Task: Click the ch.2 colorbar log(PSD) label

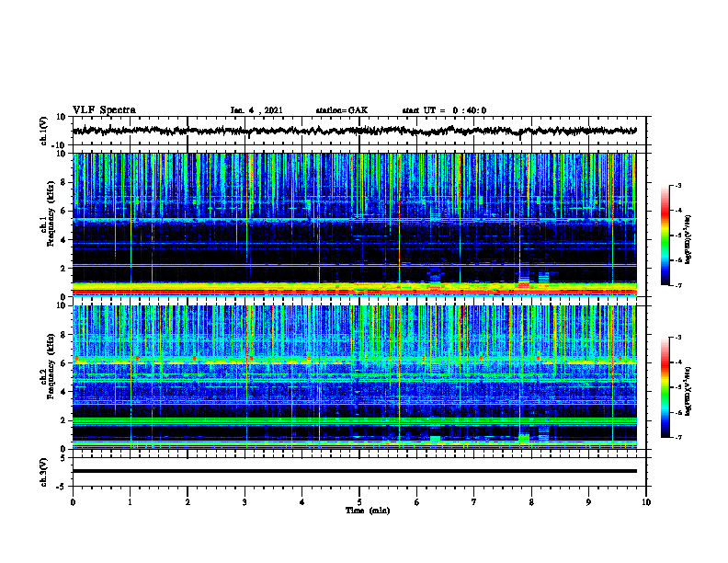Action: point(688,391)
